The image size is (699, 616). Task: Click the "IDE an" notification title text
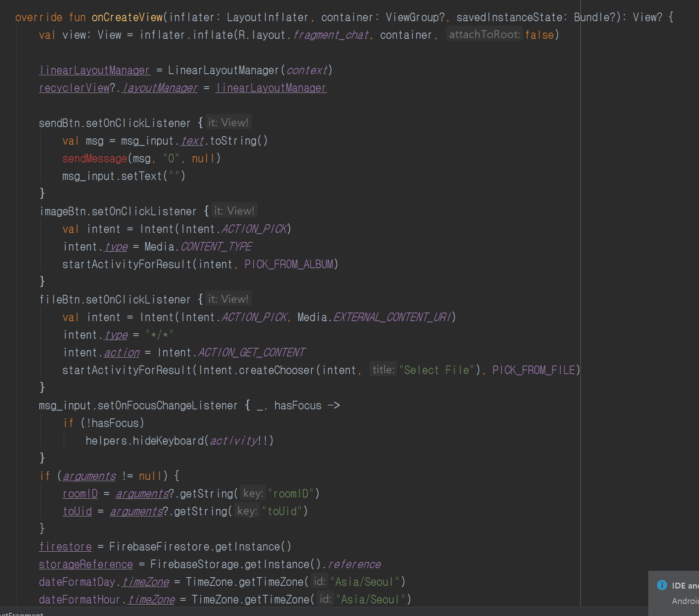(685, 585)
